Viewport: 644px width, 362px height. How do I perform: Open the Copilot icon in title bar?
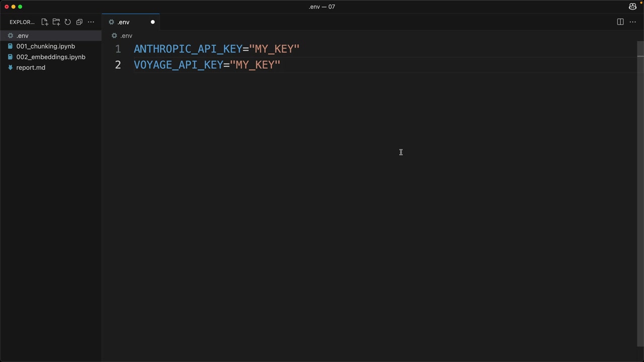coord(632,7)
